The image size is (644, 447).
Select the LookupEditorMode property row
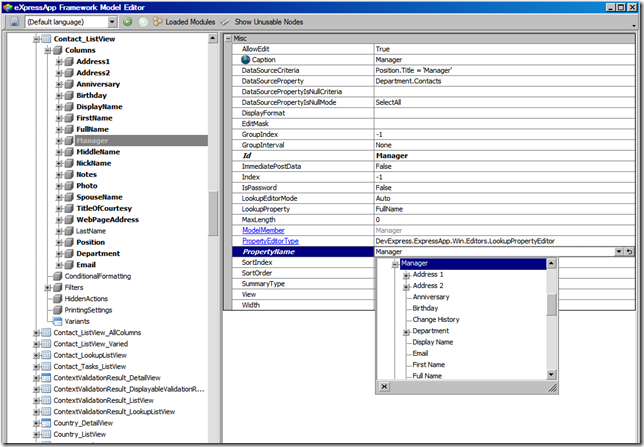(x=433, y=198)
